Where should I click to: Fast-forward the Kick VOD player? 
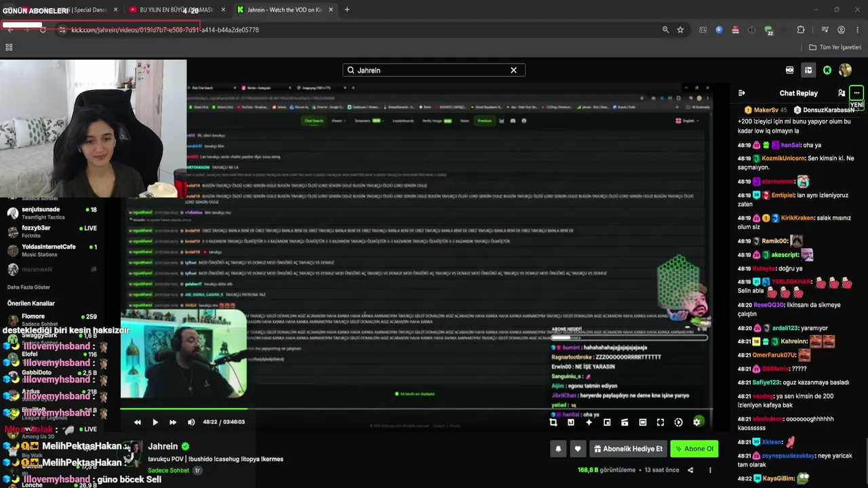point(173,422)
